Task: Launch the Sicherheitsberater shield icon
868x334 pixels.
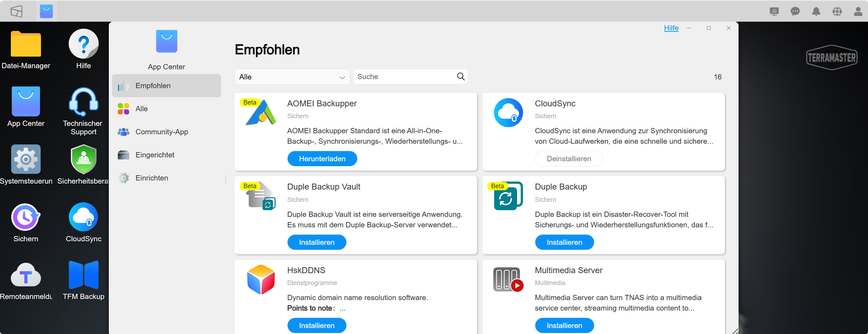Action: [83, 159]
